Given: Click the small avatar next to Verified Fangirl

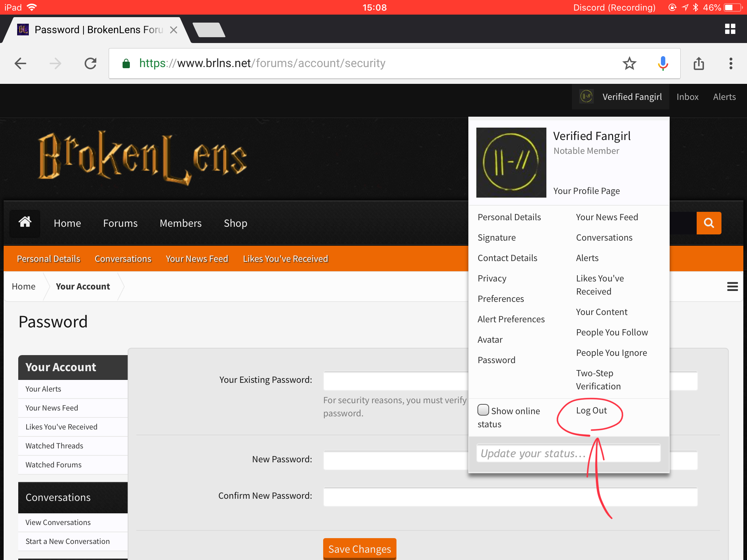Looking at the screenshot, I should (x=587, y=97).
